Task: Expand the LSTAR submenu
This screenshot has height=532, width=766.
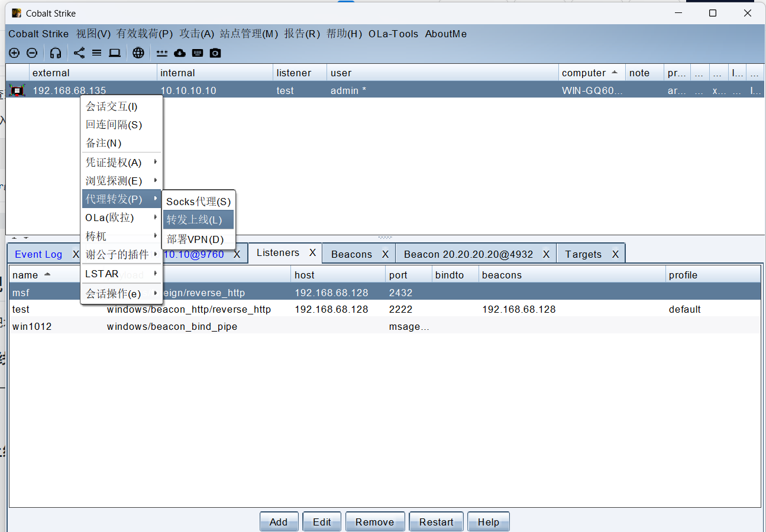Action: point(121,274)
